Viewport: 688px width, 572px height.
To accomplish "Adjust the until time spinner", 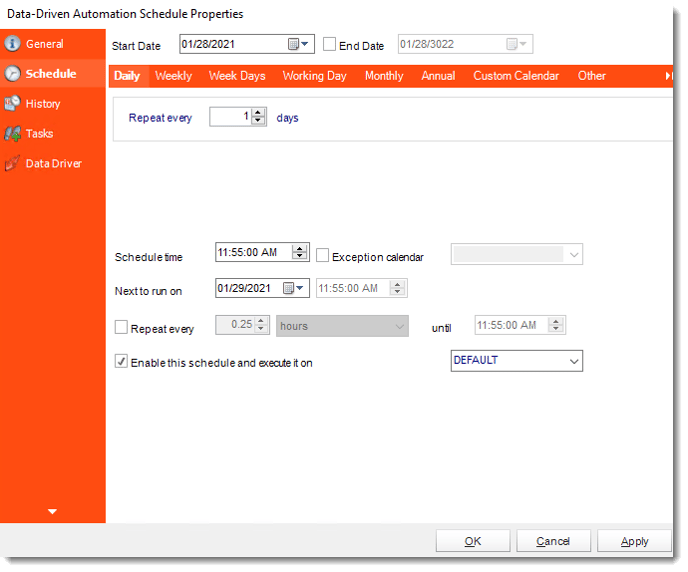I will pos(556,325).
